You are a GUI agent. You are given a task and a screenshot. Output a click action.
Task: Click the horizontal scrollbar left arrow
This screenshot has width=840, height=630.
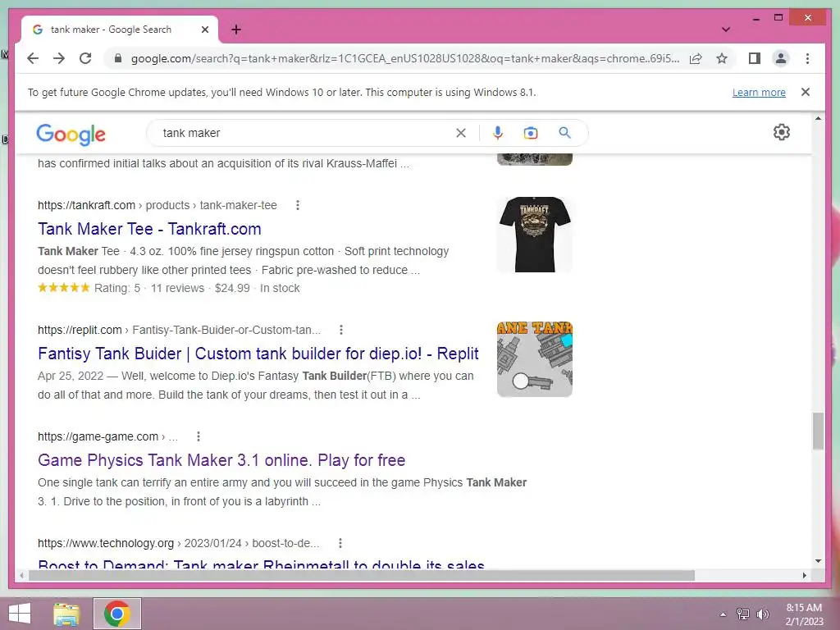[x=21, y=575]
